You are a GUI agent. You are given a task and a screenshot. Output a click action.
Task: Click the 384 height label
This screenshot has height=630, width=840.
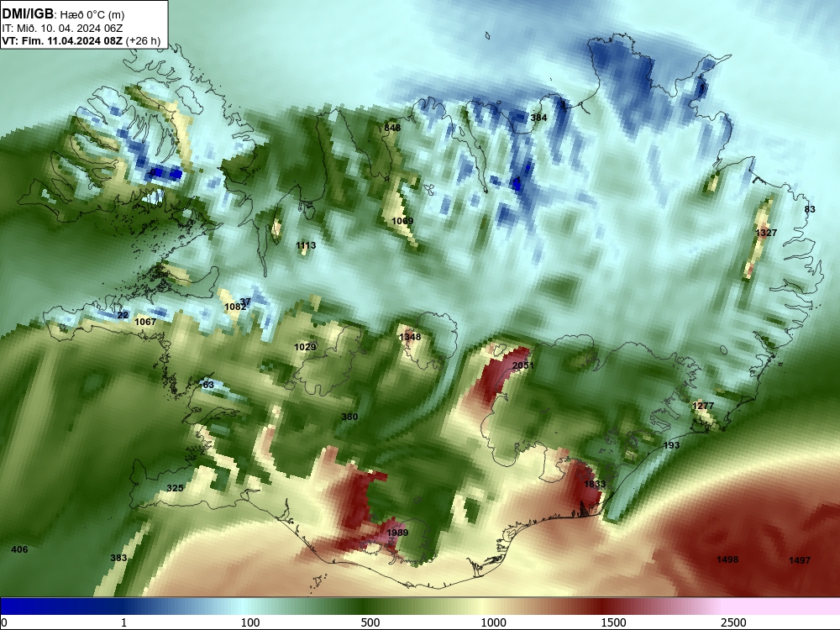[x=539, y=118]
